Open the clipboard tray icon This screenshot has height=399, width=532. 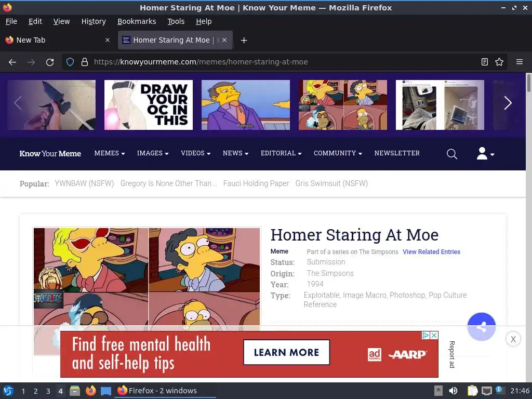[472, 391]
